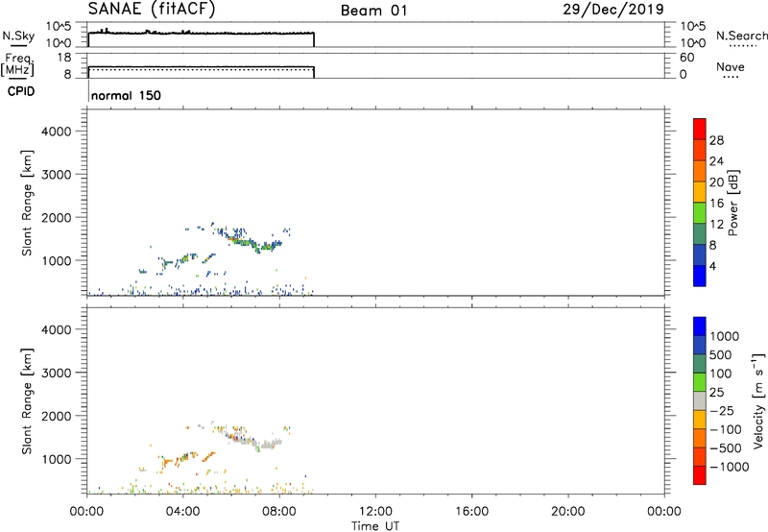Viewport: 768px width, 532px height.
Task: Click the Time UT axis title
Action: (x=375, y=526)
